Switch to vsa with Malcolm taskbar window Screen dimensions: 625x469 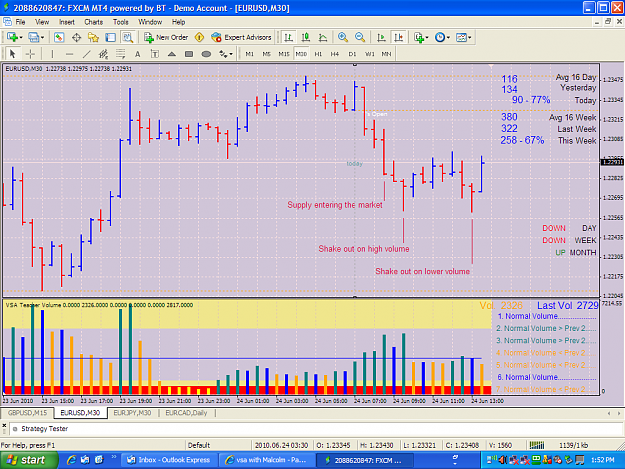click(267, 460)
